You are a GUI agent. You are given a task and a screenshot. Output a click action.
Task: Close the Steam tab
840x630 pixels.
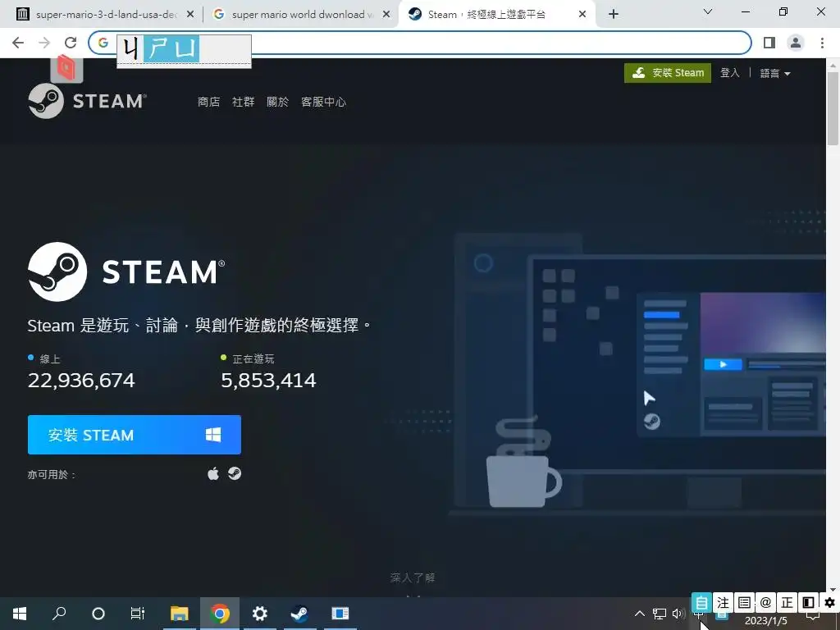tap(582, 15)
